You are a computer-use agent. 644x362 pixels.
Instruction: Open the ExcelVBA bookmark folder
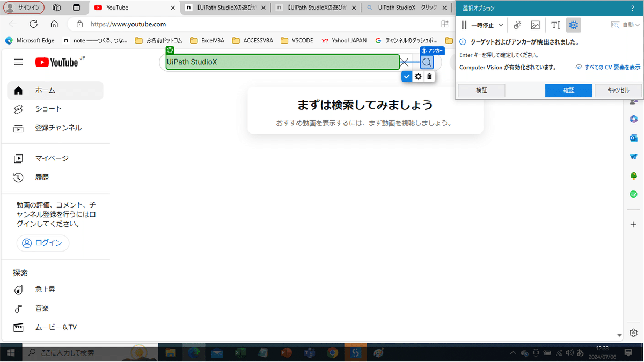[x=208, y=40]
